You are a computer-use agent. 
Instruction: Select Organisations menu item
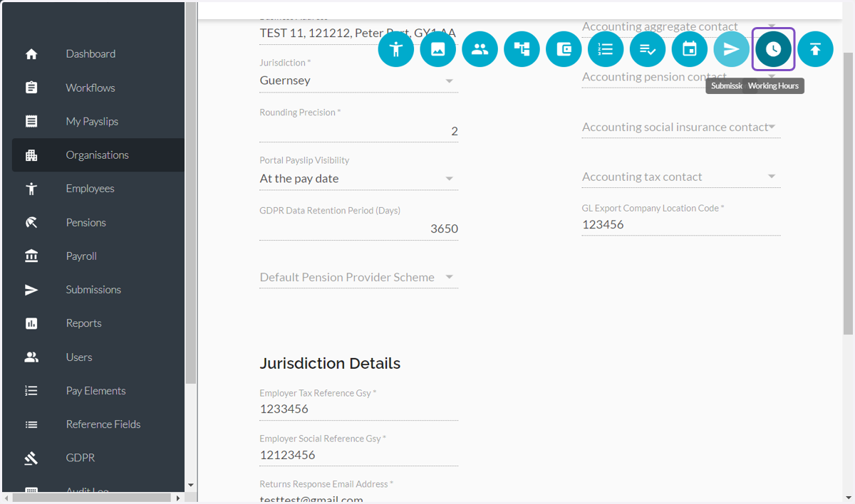coord(98,155)
